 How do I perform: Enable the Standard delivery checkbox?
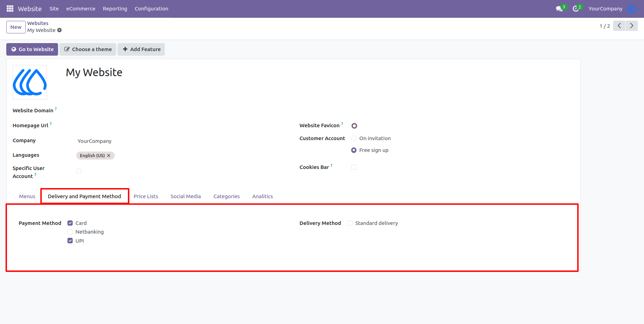350,223
